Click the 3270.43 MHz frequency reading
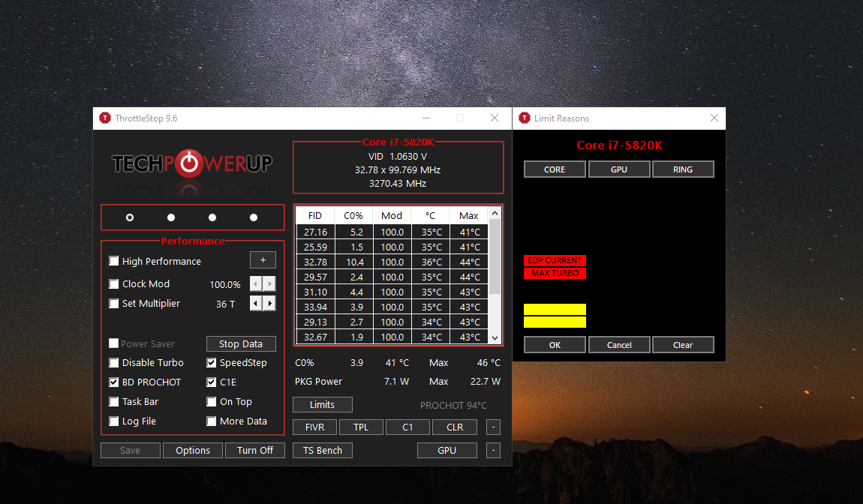The width and height of the screenshot is (863, 504). [x=398, y=183]
